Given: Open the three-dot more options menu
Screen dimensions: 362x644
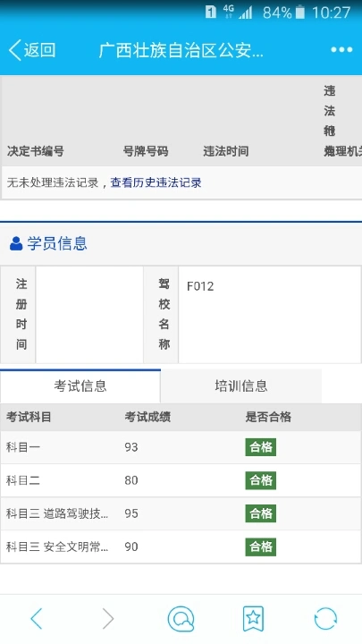Looking at the screenshot, I should [x=341, y=50].
